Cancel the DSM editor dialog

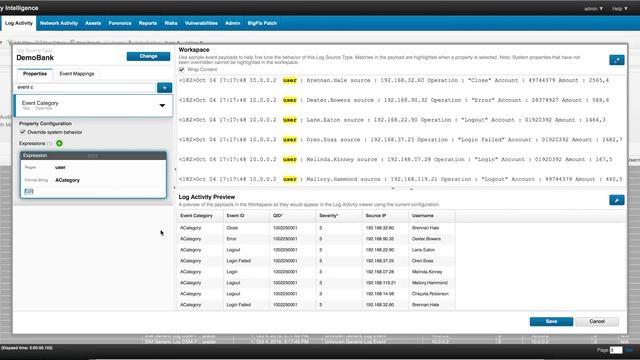(597, 322)
